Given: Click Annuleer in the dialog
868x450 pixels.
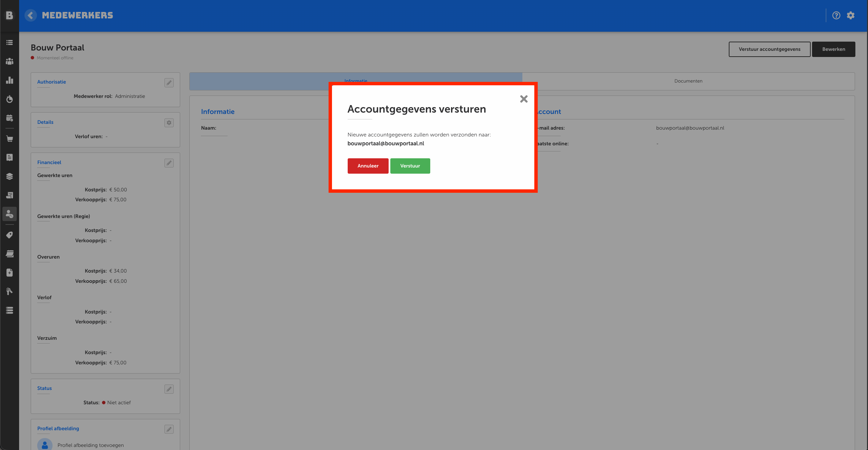Looking at the screenshot, I should click(x=368, y=166).
